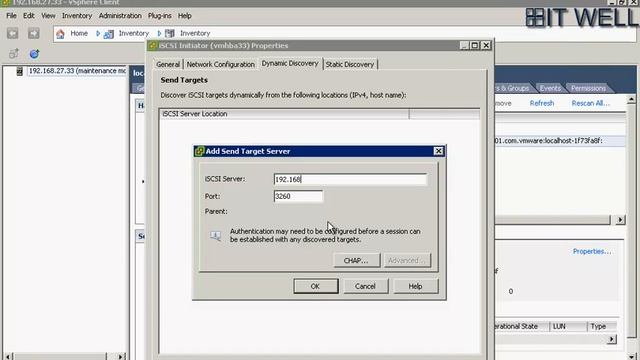Select the Dynamic Discovery tab
The image size is (640, 360).
click(290, 63)
